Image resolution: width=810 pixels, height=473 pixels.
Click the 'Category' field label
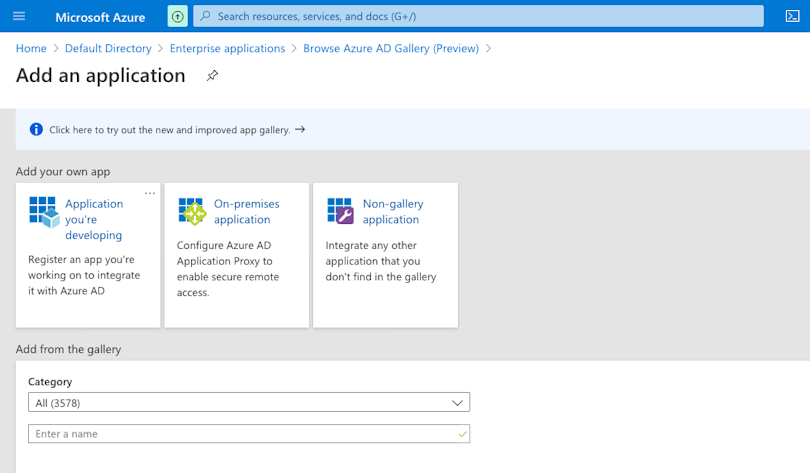(x=50, y=382)
